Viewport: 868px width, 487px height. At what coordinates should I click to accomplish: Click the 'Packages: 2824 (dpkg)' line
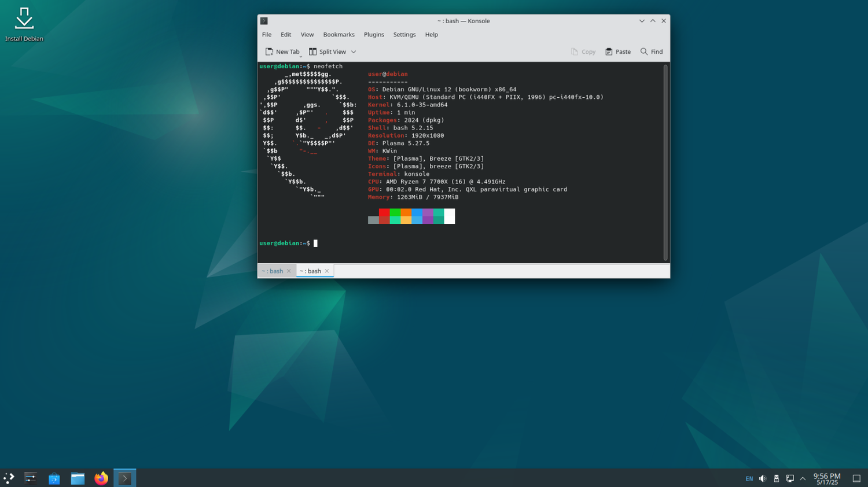pyautogui.click(x=406, y=120)
